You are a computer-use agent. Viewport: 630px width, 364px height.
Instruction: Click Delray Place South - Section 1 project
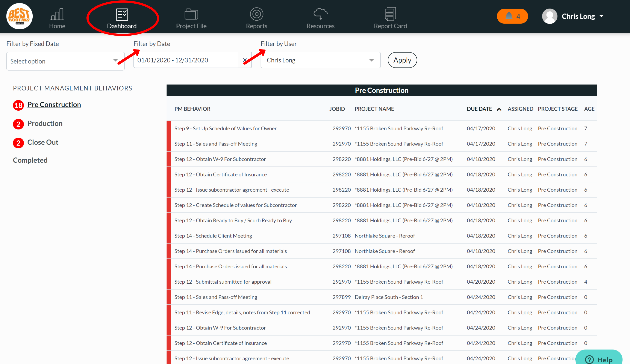tap(389, 297)
